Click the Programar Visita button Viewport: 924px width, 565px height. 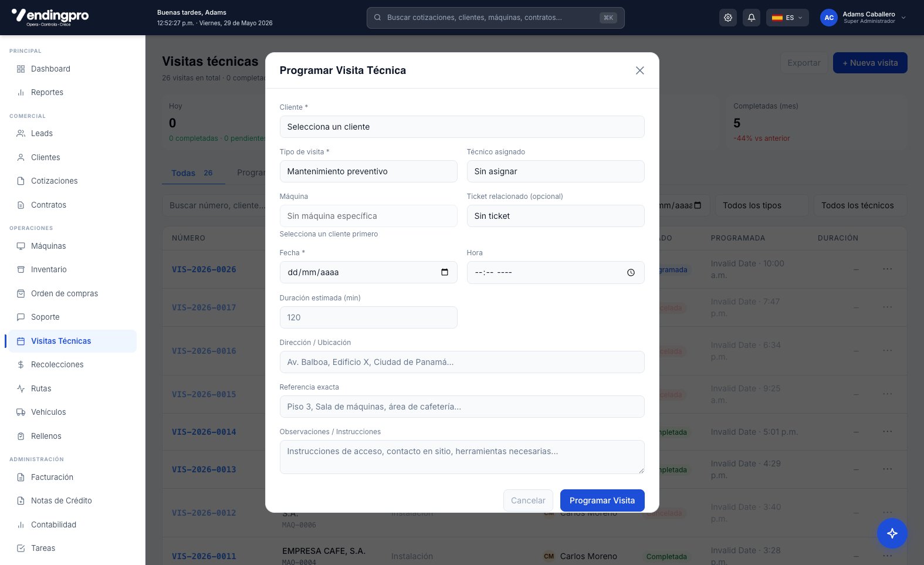point(602,500)
